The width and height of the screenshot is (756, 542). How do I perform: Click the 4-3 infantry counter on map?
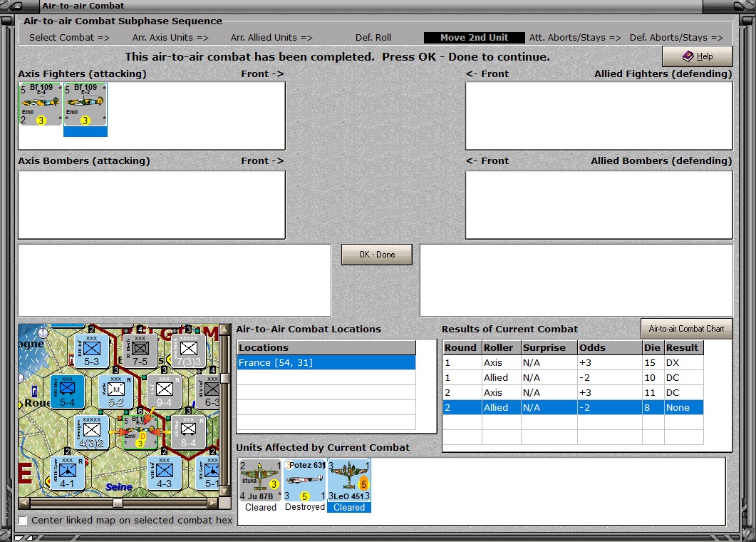point(164,474)
